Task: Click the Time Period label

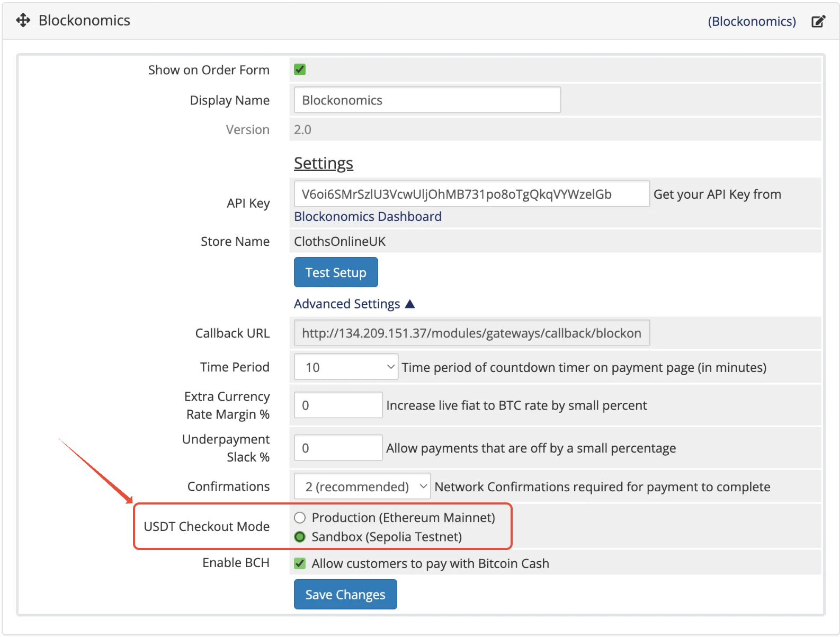Action: 235,367
